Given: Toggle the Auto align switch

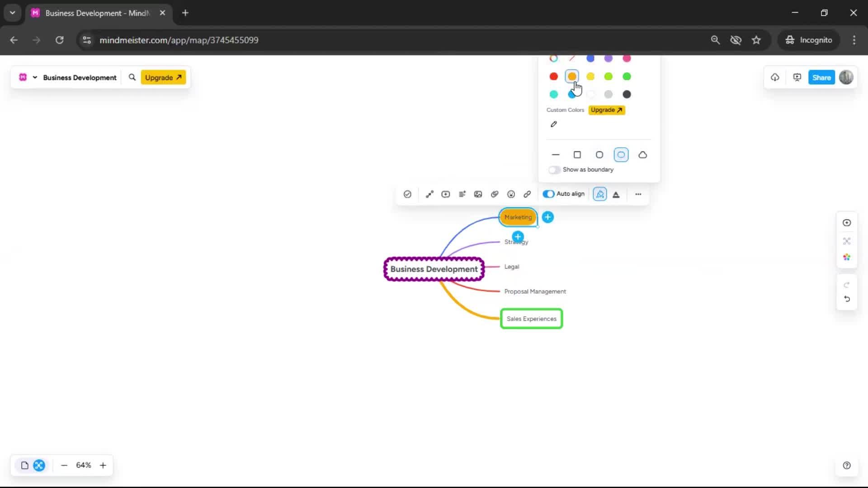Looking at the screenshot, I should point(548,194).
